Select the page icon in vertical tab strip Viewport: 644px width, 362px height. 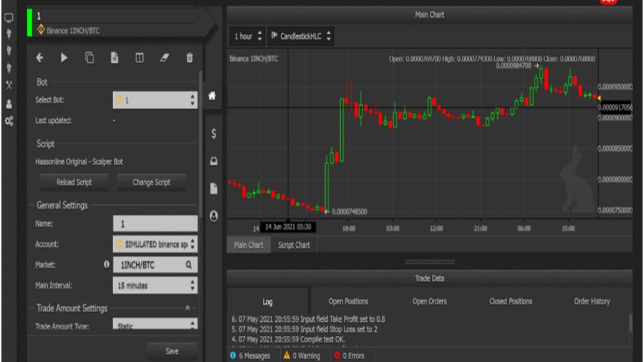point(214,189)
